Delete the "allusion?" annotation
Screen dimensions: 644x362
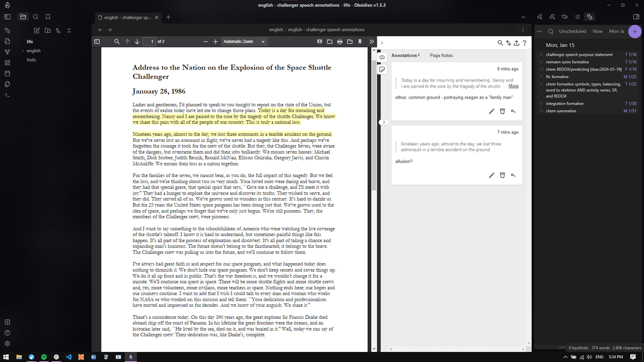pos(502,175)
